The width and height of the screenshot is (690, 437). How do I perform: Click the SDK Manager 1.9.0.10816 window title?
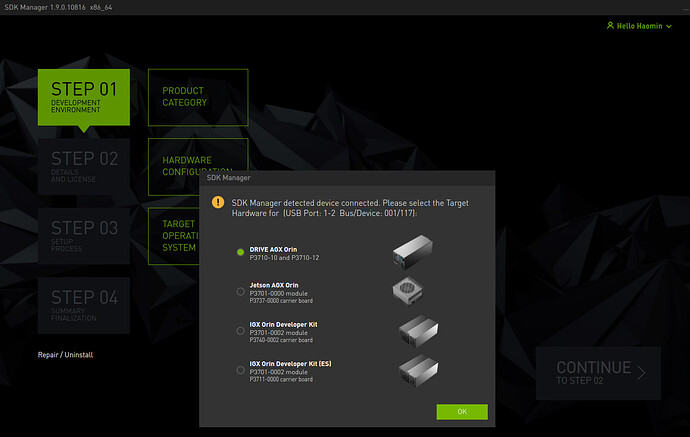tap(58, 7)
